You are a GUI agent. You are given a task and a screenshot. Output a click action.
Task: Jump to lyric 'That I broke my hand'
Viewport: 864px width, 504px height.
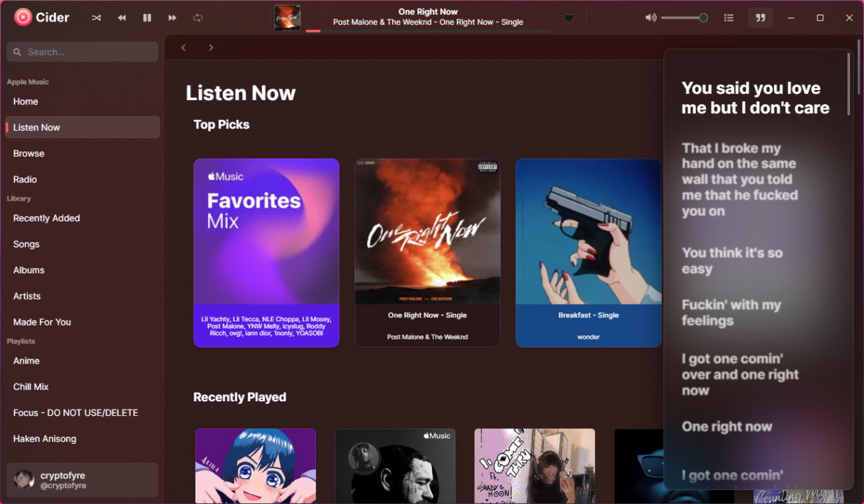click(x=739, y=179)
